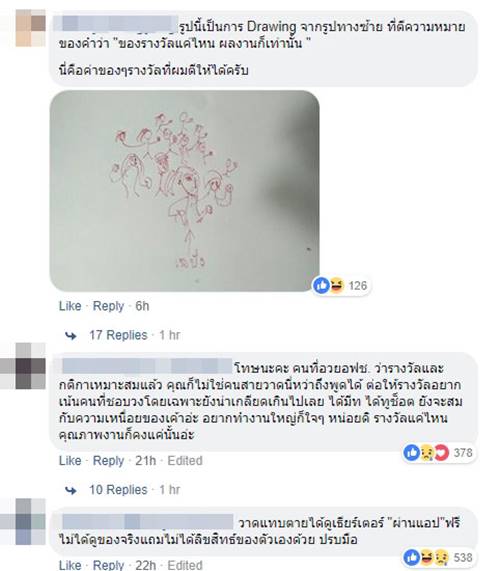
Task: Open the second commenter's avatar
Action: click(x=31, y=366)
